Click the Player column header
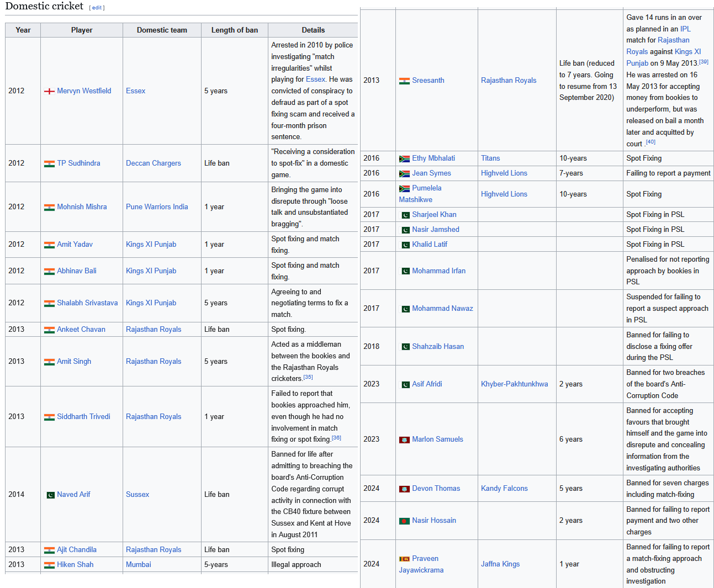714x588 pixels. tap(82, 30)
